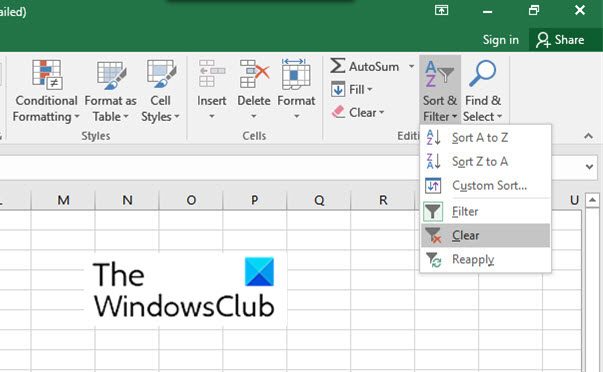Click the Format cells icon

(x=296, y=74)
